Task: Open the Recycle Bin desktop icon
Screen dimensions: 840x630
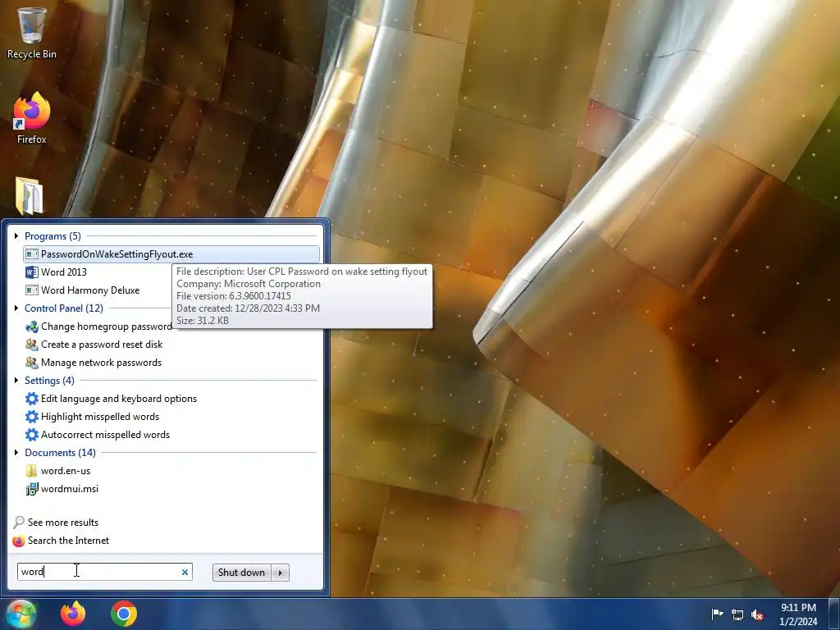Action: pos(32,32)
